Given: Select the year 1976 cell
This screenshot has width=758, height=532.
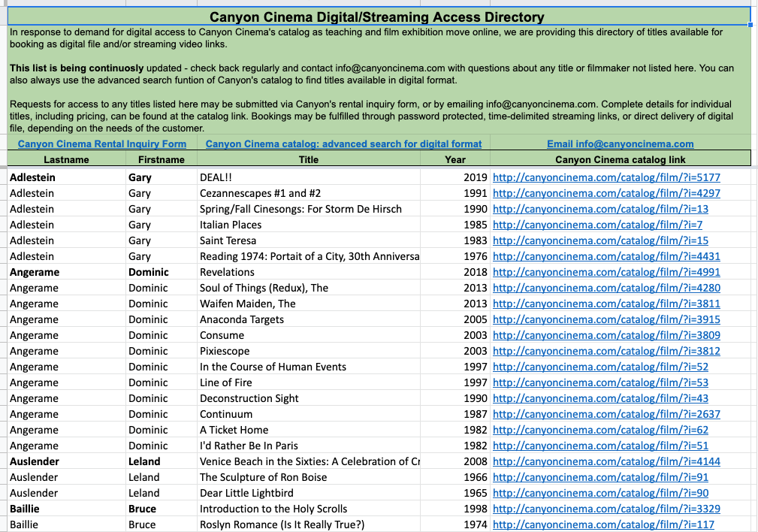Looking at the screenshot, I should click(x=455, y=256).
